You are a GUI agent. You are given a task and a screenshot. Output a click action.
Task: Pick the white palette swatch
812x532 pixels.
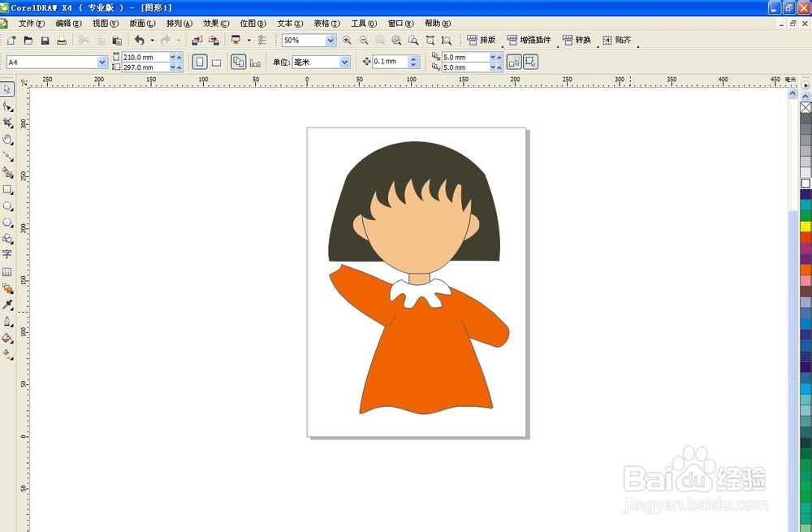806,183
